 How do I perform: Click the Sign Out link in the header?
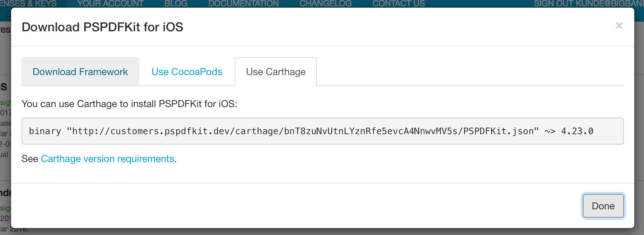588,3
